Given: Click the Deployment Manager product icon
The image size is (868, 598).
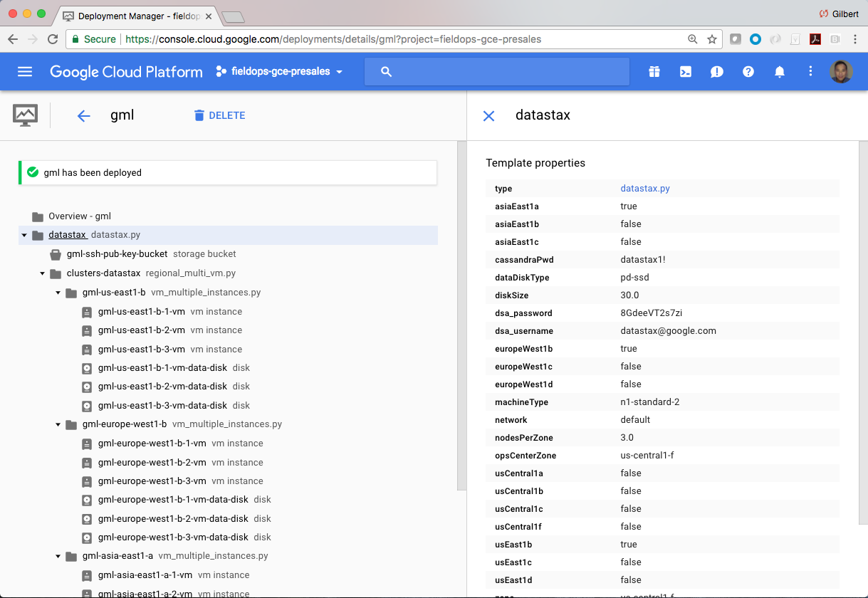Looking at the screenshot, I should point(26,115).
